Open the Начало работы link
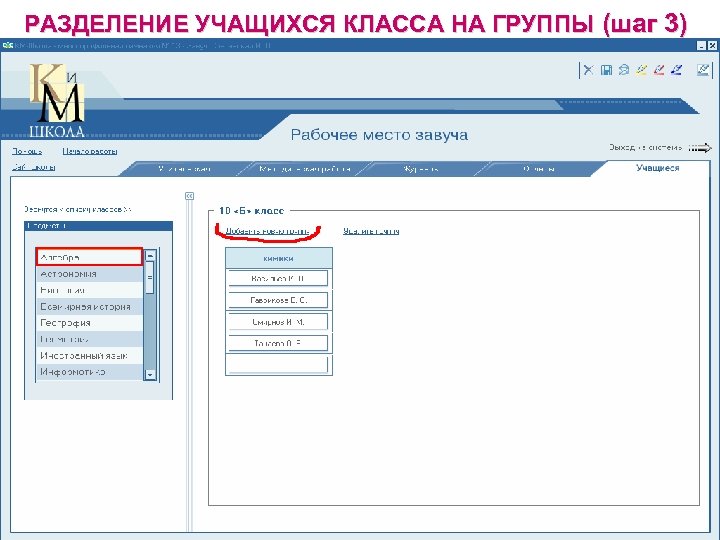This screenshot has width=720, height=540. (90, 151)
